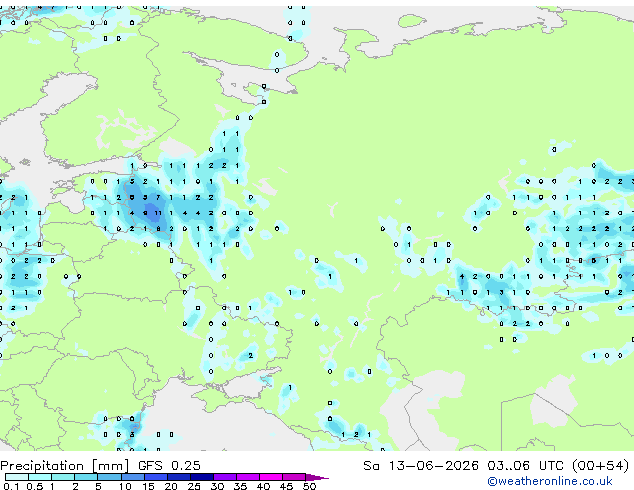The width and height of the screenshot is (634, 490).
Task: Click the over-50 mm legend arrow tip
Action: (317, 477)
